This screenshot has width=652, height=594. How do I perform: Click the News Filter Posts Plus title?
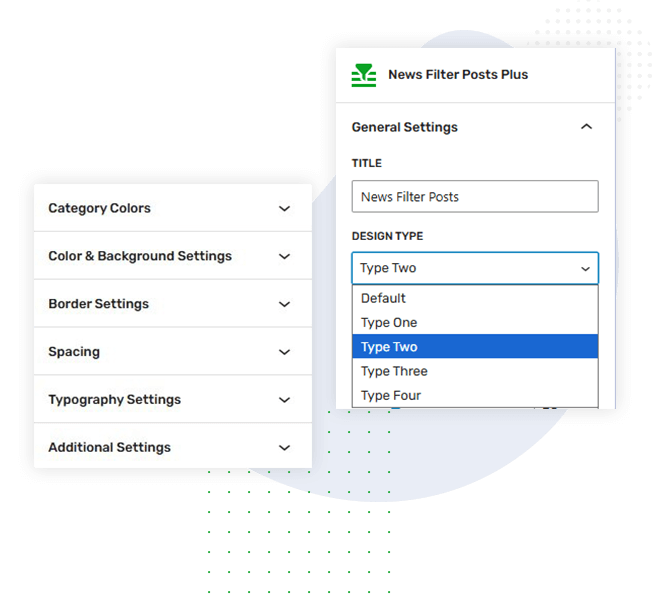pyautogui.click(x=458, y=75)
